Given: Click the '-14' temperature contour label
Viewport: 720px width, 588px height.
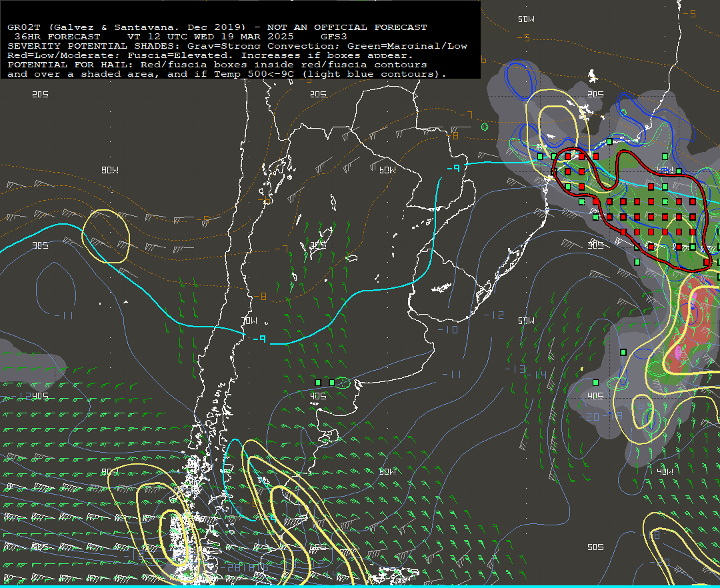Looking at the screenshot, I should pos(536,375).
